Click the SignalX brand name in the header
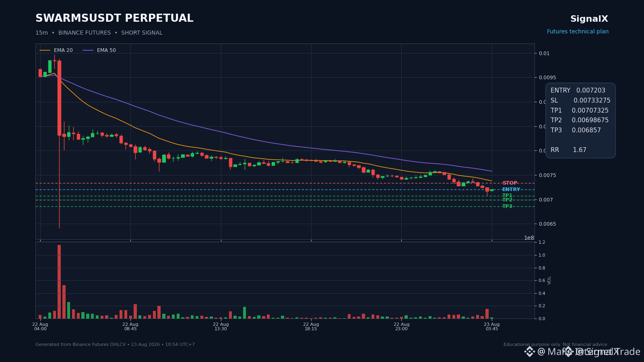644x362 pixels. click(x=589, y=19)
